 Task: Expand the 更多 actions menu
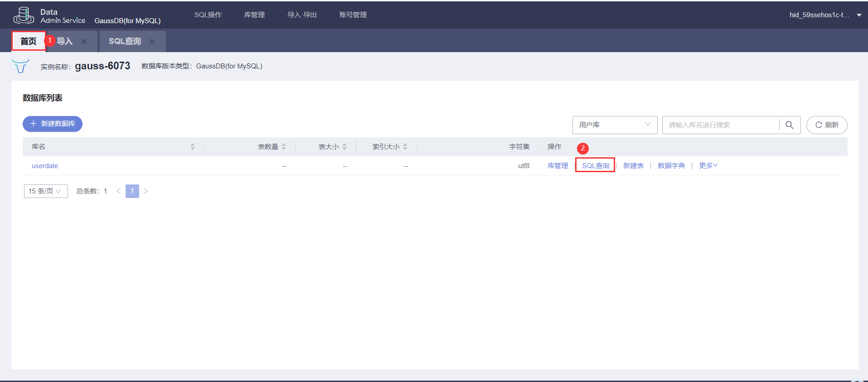tap(708, 166)
